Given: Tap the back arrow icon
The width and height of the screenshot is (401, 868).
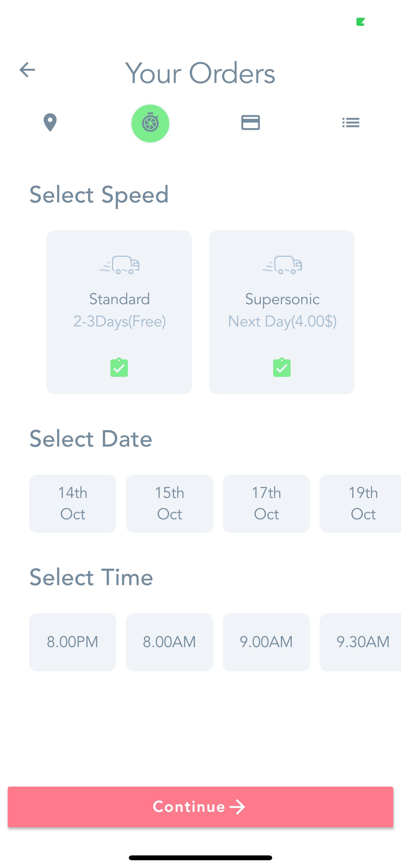Looking at the screenshot, I should point(27,70).
